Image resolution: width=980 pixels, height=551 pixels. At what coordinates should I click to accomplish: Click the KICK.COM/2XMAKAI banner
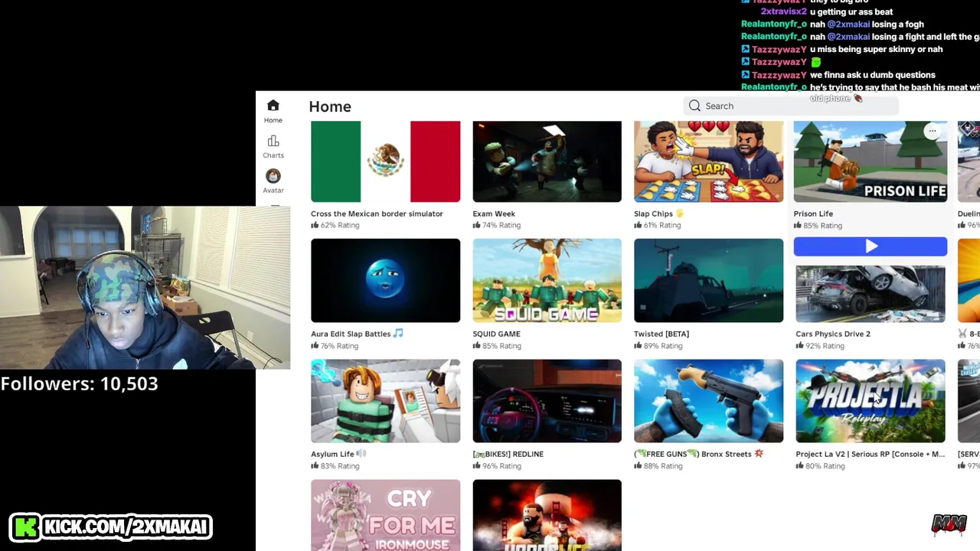click(111, 527)
